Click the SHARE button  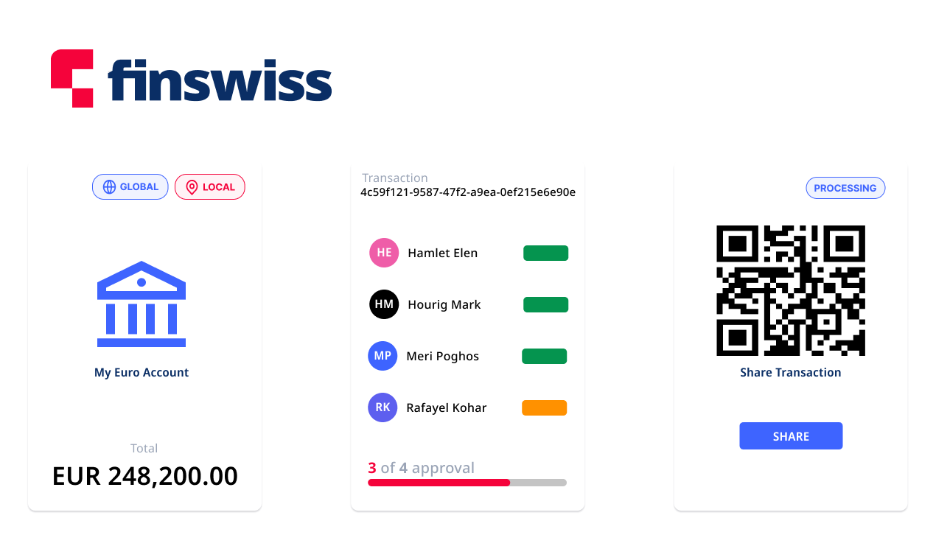pyautogui.click(x=791, y=436)
